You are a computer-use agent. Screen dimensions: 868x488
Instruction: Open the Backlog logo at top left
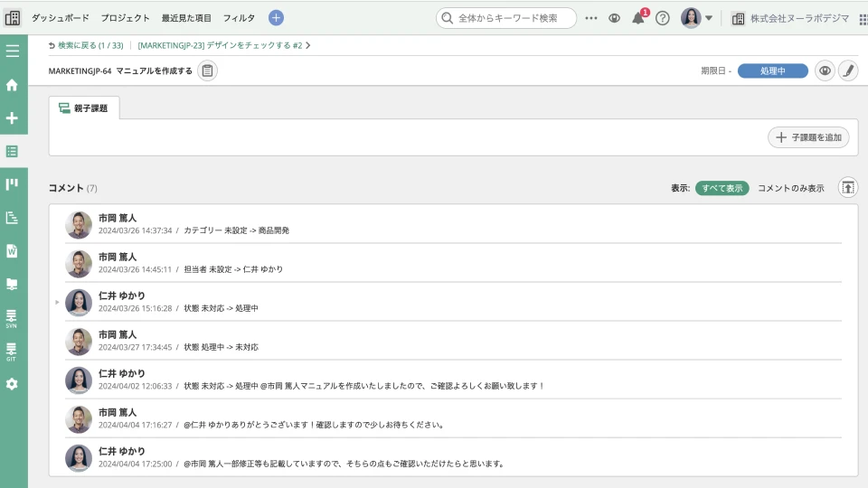(x=12, y=18)
